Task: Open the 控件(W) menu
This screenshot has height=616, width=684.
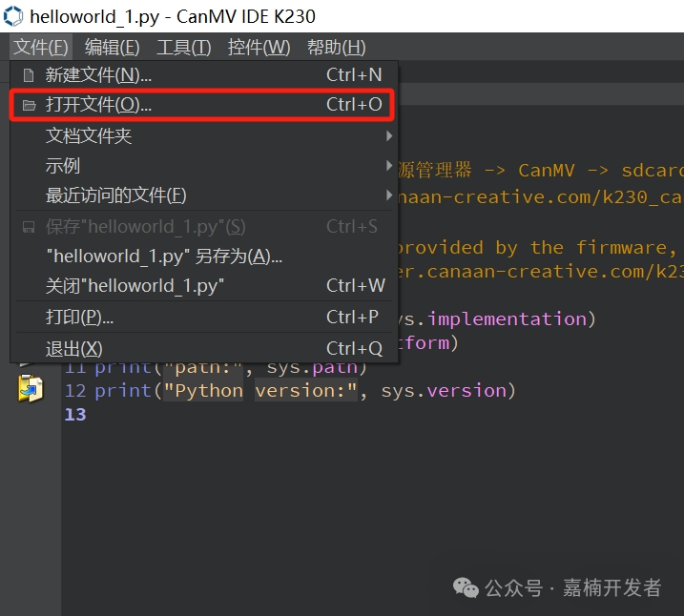Action: coord(259,47)
